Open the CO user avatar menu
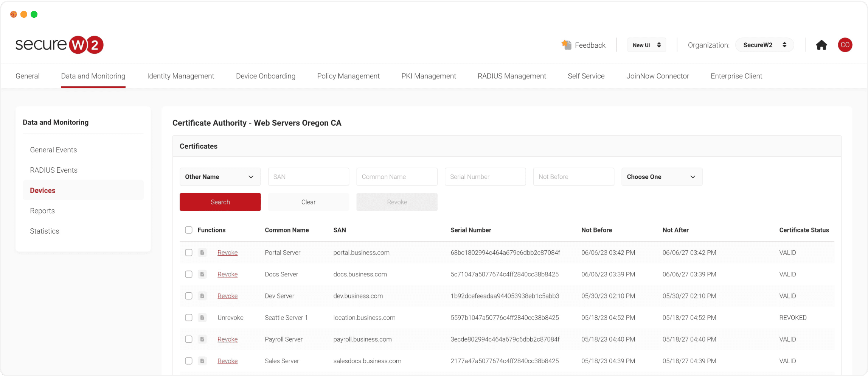This screenshot has width=868, height=376. [x=845, y=45]
